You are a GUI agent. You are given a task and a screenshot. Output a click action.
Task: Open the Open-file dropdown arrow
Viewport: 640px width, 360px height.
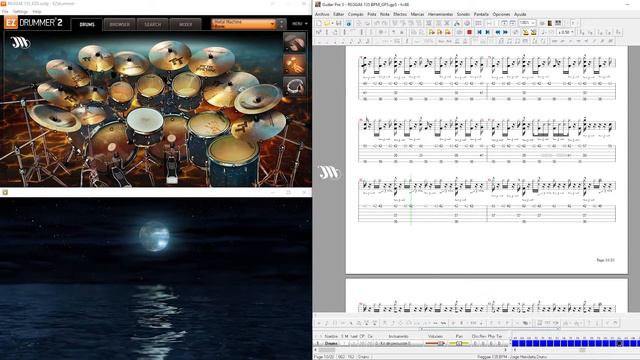pyautogui.click(x=332, y=23)
